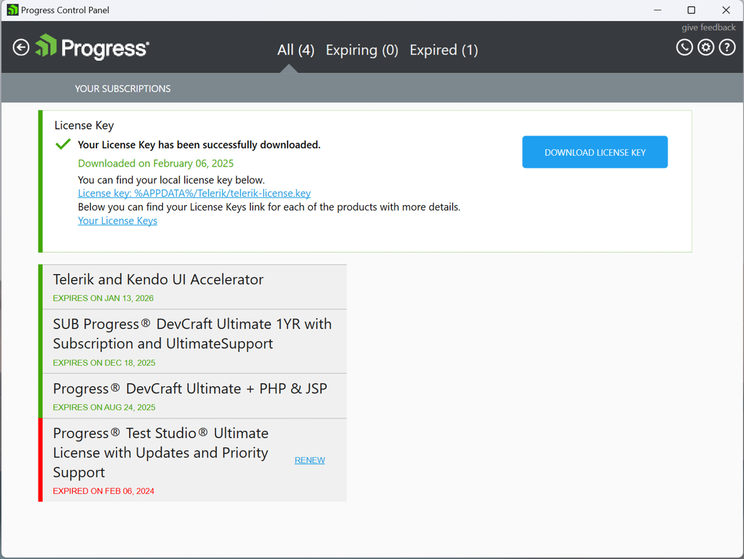The width and height of the screenshot is (744, 559).
Task: Switch to the All (4) tab
Action: (x=296, y=50)
